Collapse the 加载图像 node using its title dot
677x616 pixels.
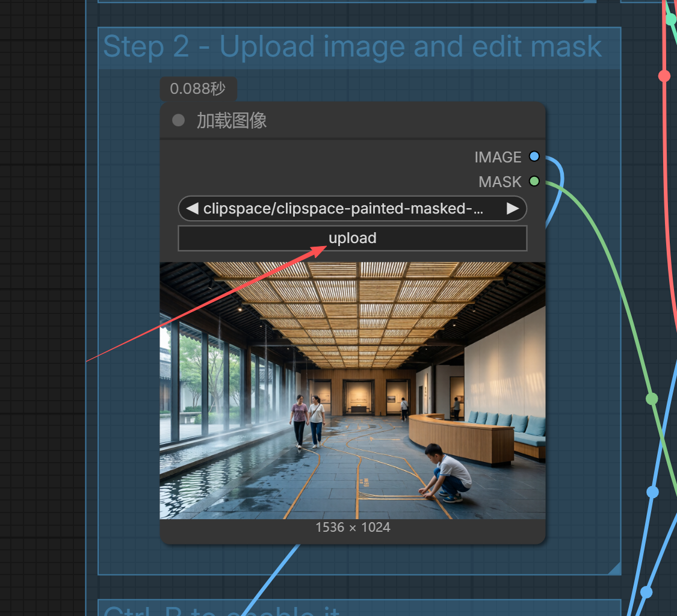pos(178,120)
